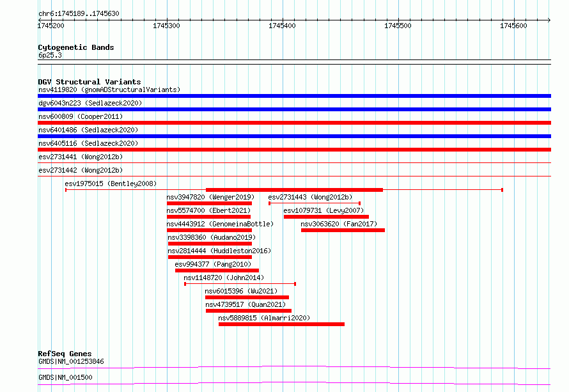Click ruler position 1745200
Viewport: 569px width, 392px height.
click(x=51, y=26)
